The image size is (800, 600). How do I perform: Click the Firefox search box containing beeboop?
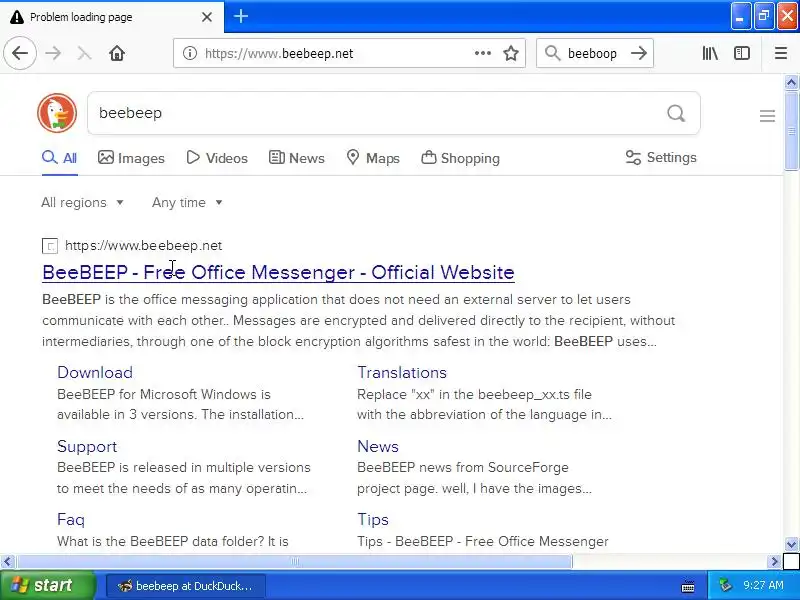592,53
